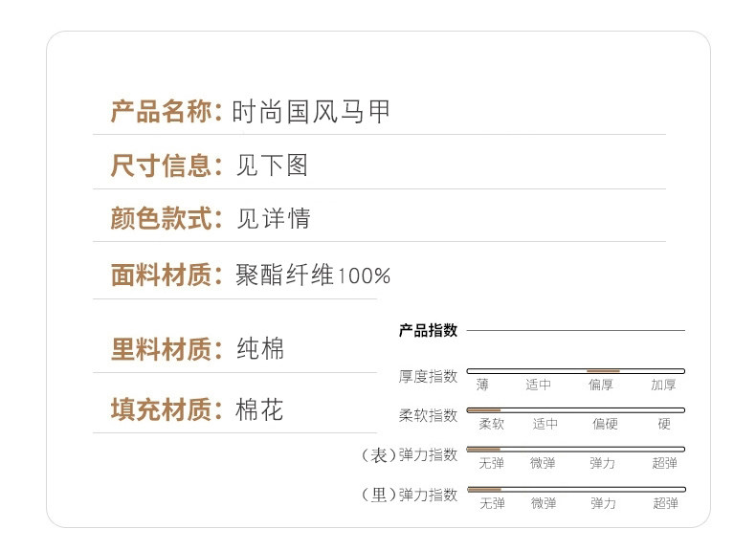The width and height of the screenshot is (756, 551).
Task: Click the 聚酯纤维100% fabric material text
Action: (313, 275)
